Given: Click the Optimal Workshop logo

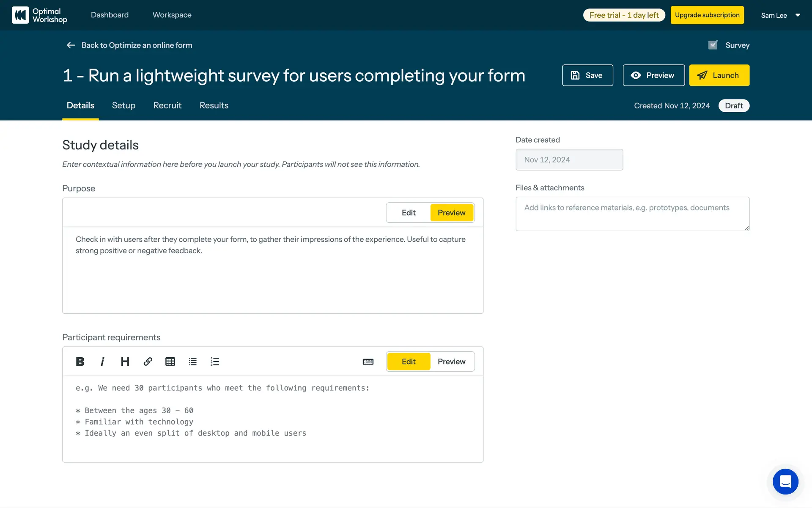Looking at the screenshot, I should [40, 15].
